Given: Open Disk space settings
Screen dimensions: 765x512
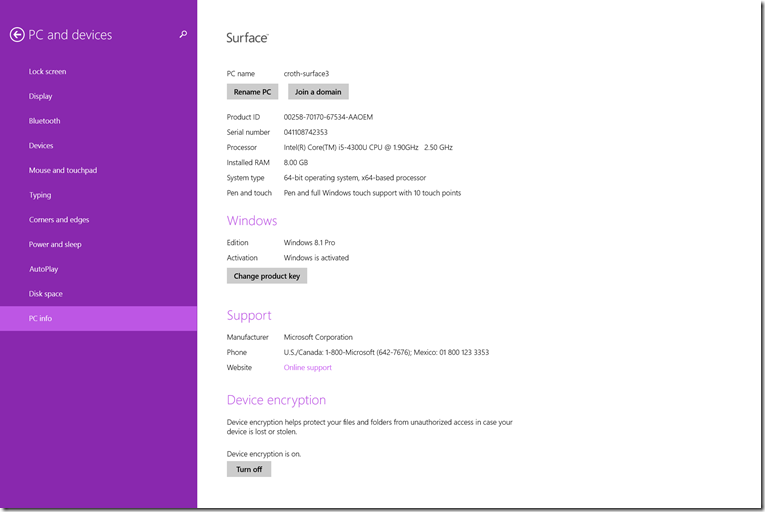Looking at the screenshot, I should point(45,294).
